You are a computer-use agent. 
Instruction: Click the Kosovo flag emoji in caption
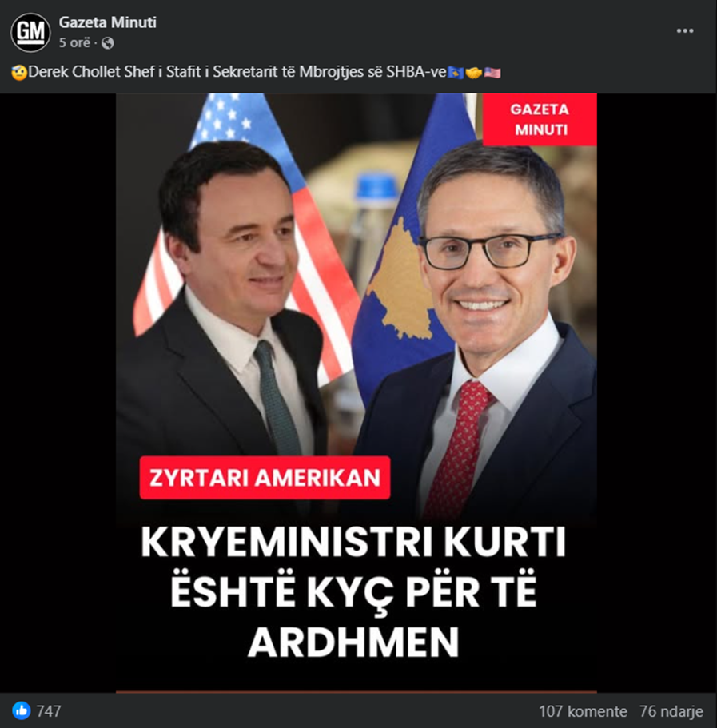(x=456, y=73)
